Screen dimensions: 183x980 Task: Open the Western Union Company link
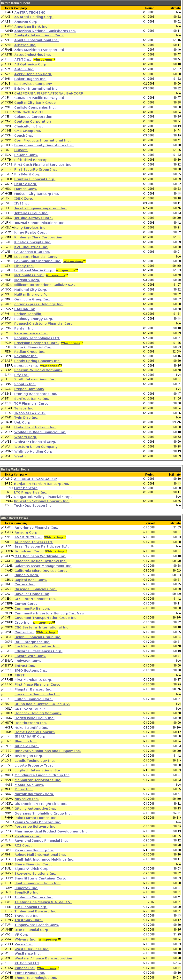(36, 447)
